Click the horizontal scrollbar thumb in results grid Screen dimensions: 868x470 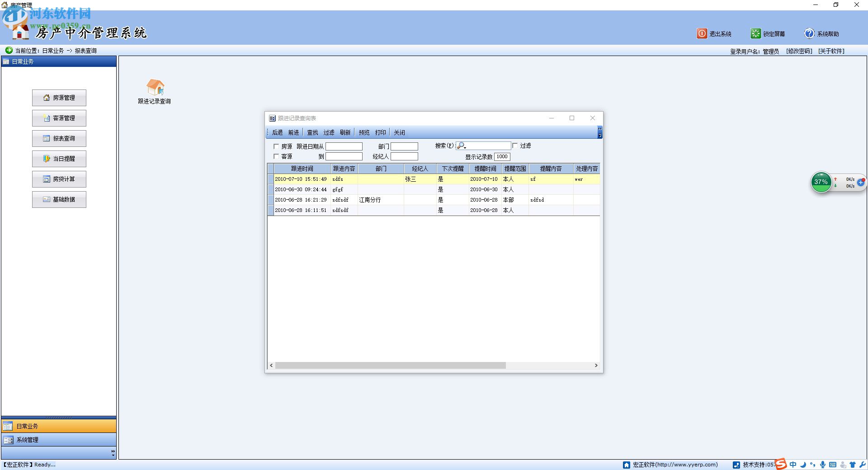(390, 365)
